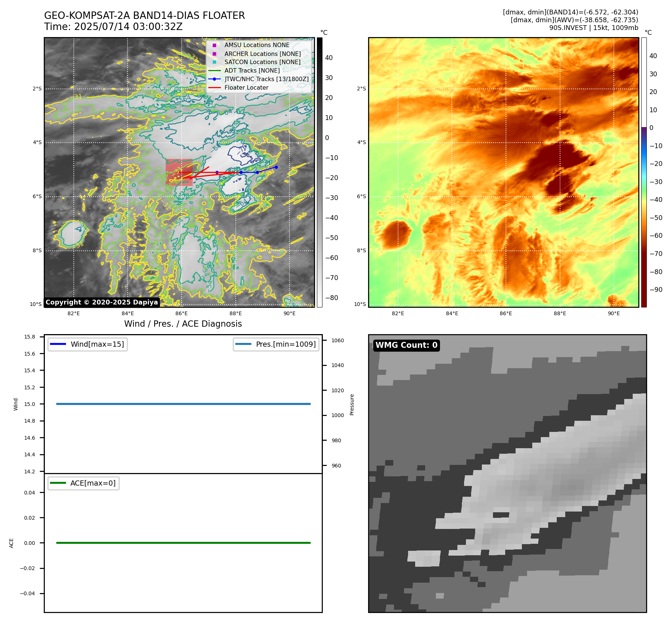Viewport: 672px width, 626px height.
Task: Click the 86°E label under grayscale map
Action: coord(182,313)
